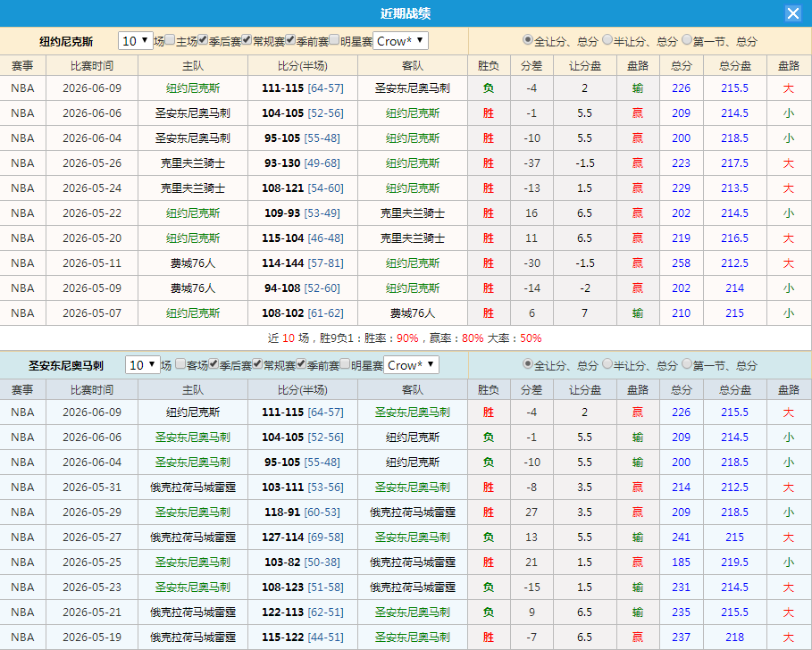812x650 pixels.
Task: Toggle 客场 checkbox in 圣安东尼奥马刺 filter bar
Action: [x=180, y=363]
